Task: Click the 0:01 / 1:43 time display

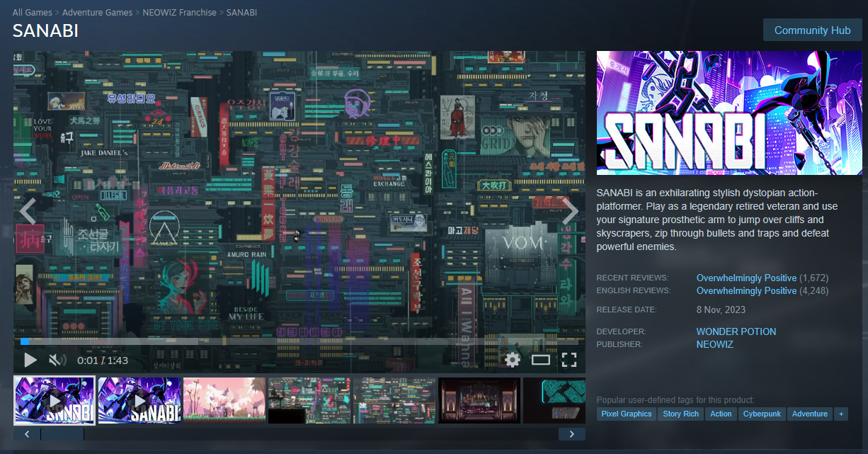Action: tap(103, 361)
